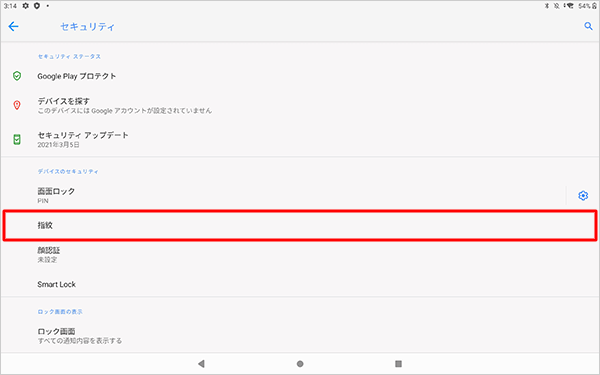This screenshot has width=600, height=375.
Task: Open 画面ロック PIN setting
Action: [283, 196]
